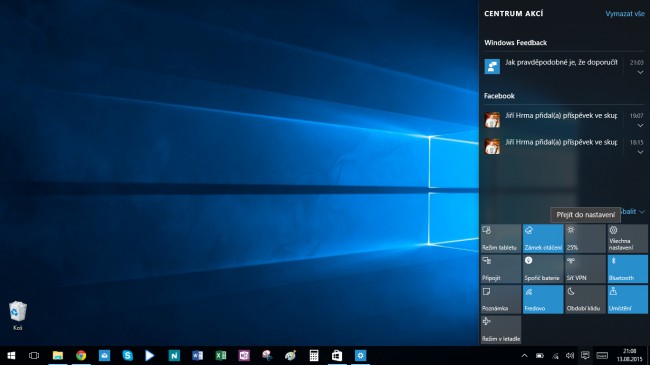Image resolution: width=650 pixels, height=365 pixels.
Task: Open the Windows Feedback notification message
Action: point(561,63)
